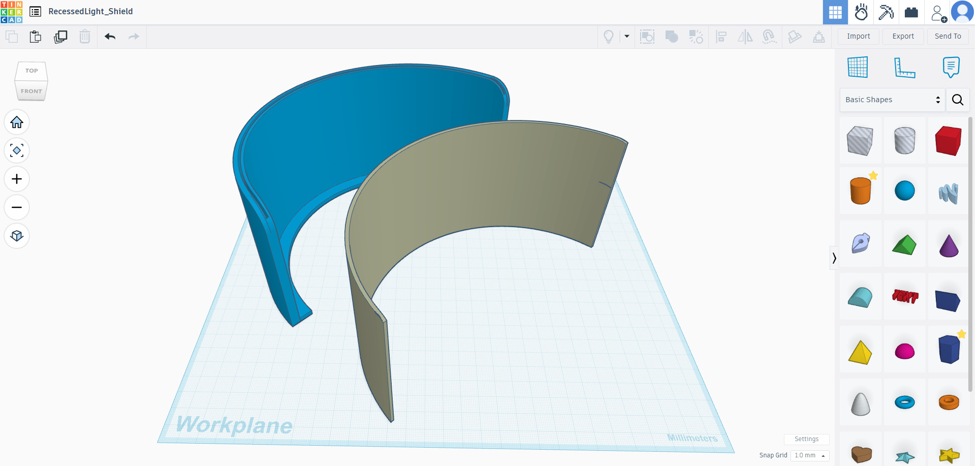Click the Redo arrow
Screen dimensions: 980x466
coord(134,37)
